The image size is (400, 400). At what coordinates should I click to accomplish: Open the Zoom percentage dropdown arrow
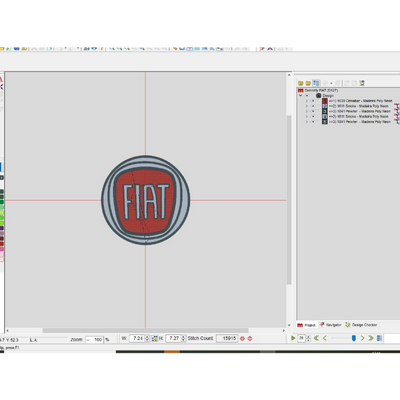tap(89, 339)
